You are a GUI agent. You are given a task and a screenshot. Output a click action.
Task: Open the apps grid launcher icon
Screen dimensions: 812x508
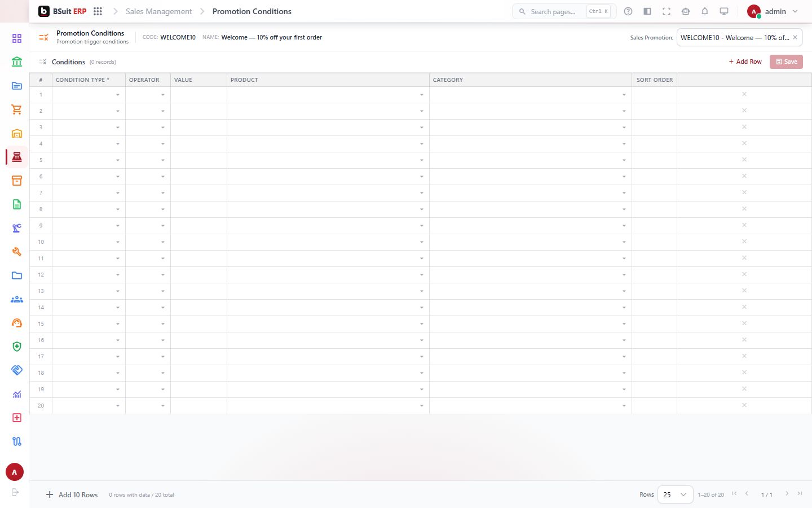coord(98,11)
